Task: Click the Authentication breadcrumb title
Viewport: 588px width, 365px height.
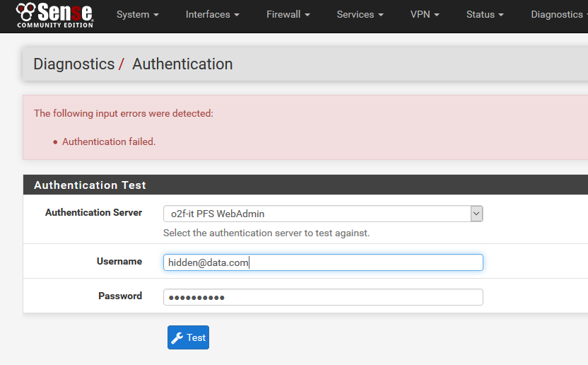Action: pyautogui.click(x=182, y=64)
